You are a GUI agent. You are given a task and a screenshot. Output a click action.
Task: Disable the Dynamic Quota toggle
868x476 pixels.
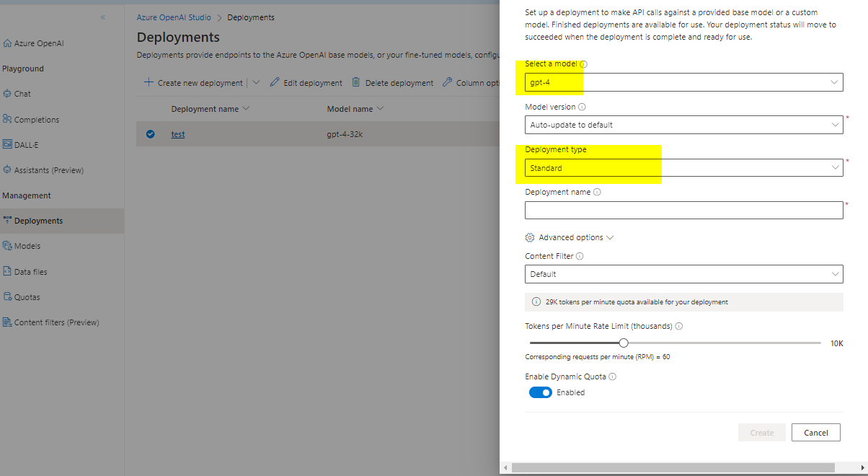[540, 392]
